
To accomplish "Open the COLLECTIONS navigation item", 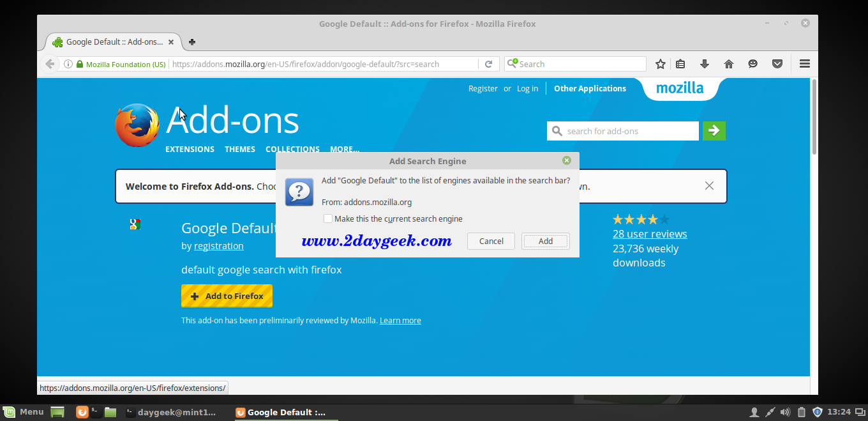I will 292,149.
